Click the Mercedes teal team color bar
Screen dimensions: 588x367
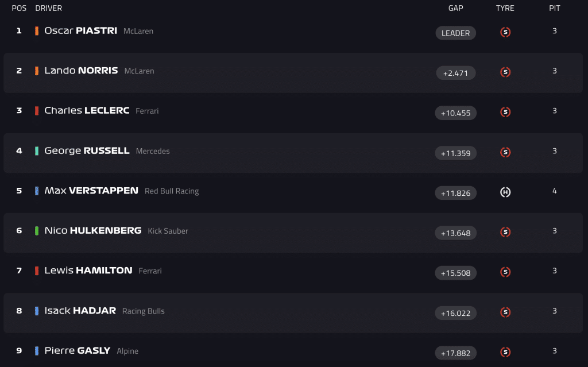[x=37, y=151]
